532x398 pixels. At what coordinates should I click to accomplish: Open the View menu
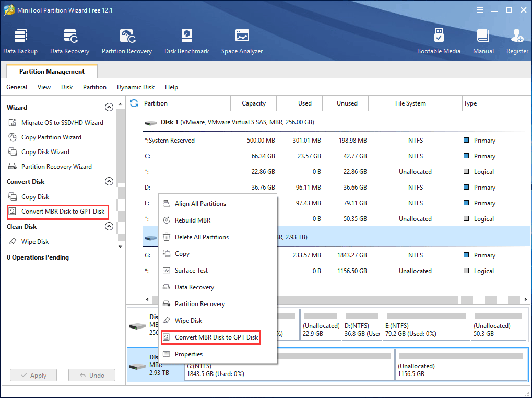tap(44, 87)
